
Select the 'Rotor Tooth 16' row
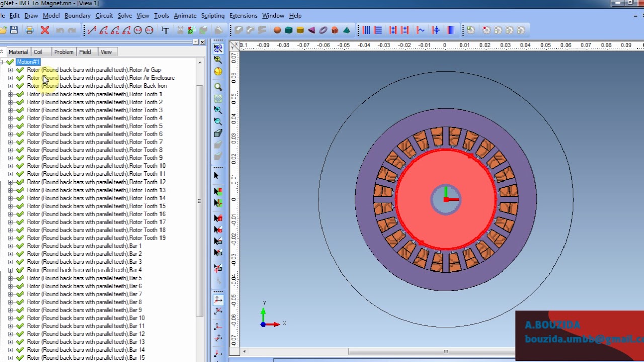[96, 214]
